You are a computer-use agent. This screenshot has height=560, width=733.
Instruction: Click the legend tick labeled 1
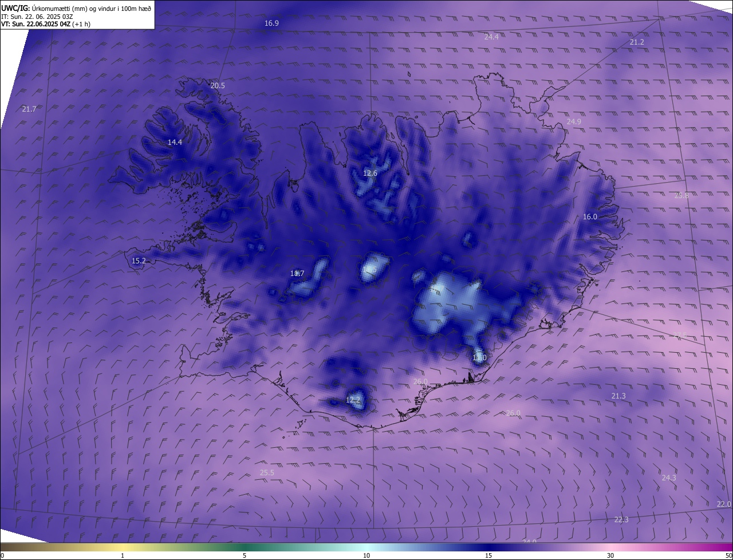point(123,556)
